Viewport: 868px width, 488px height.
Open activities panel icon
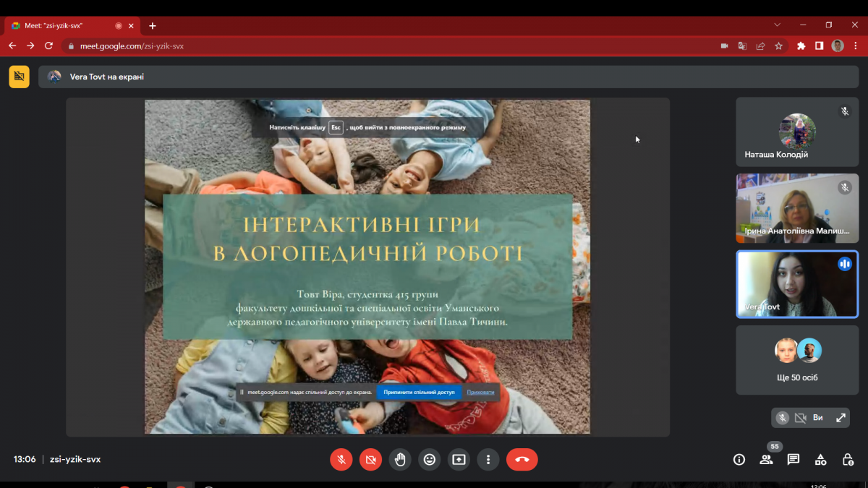click(x=820, y=459)
